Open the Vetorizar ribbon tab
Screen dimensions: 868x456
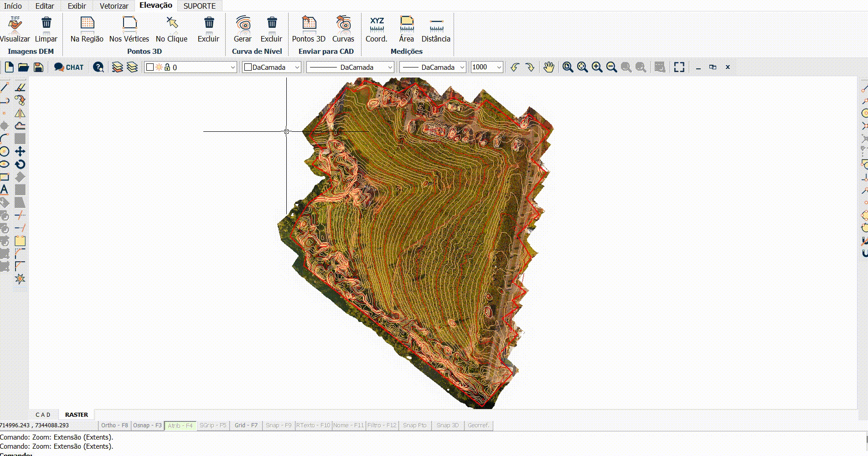click(x=114, y=6)
